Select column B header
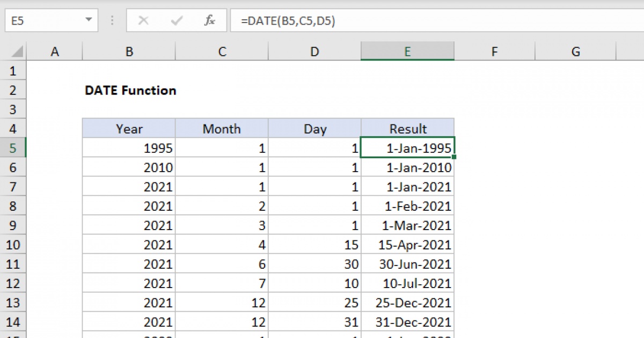 (x=129, y=52)
